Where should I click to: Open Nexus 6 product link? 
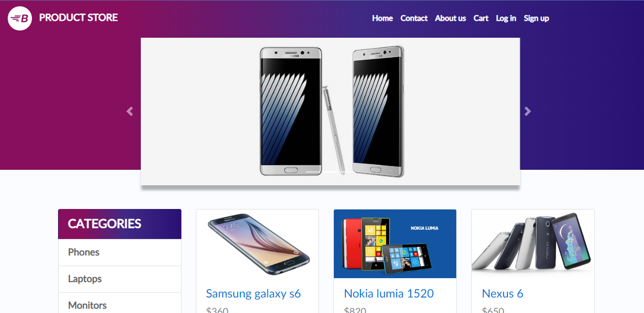tap(502, 294)
